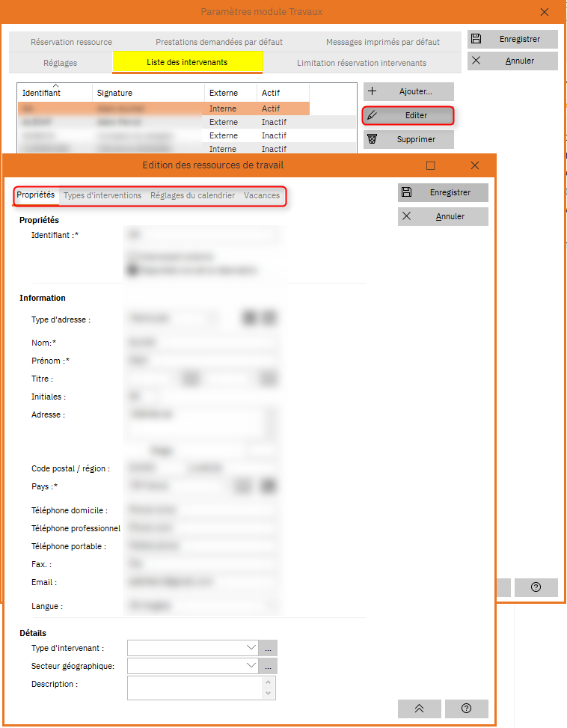The width and height of the screenshot is (567, 728).
Task: Click the Fax input field
Action: coord(202,564)
